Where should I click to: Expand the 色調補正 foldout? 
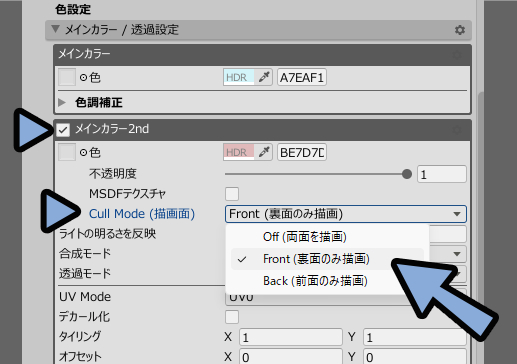[62, 102]
